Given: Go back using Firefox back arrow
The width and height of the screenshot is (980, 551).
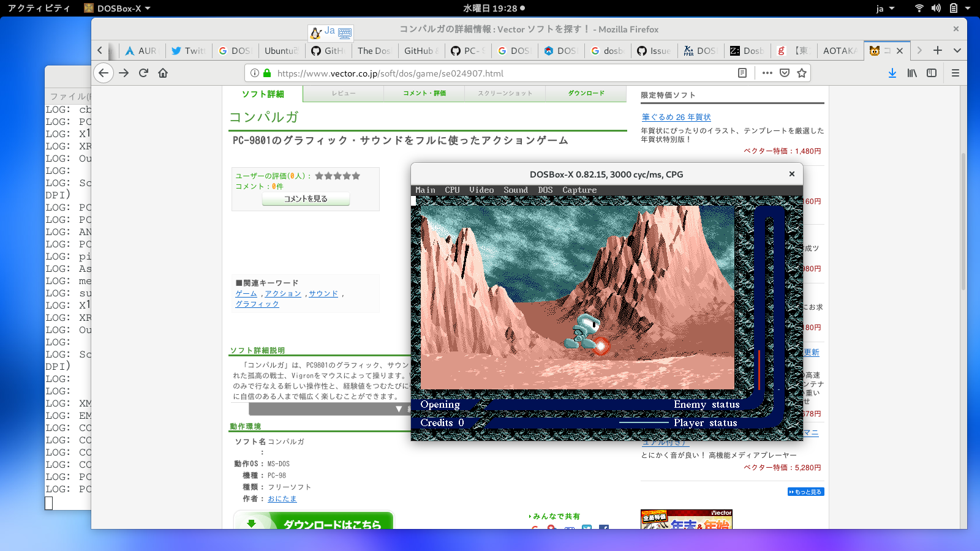Looking at the screenshot, I should tap(104, 73).
